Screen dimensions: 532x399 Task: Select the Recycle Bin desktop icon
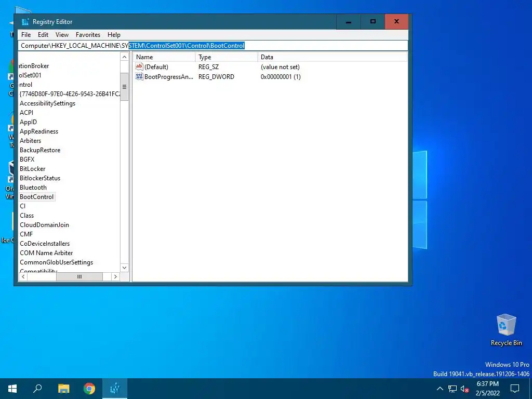(506, 330)
